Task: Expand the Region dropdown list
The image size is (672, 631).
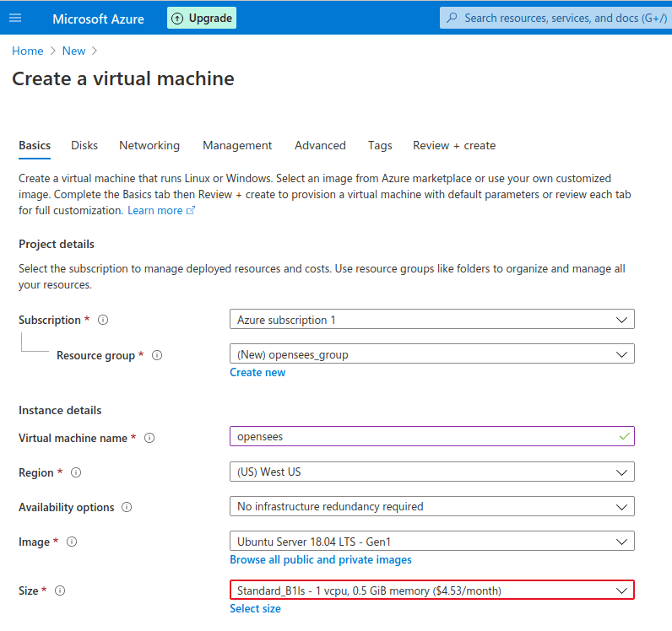Action: click(431, 472)
